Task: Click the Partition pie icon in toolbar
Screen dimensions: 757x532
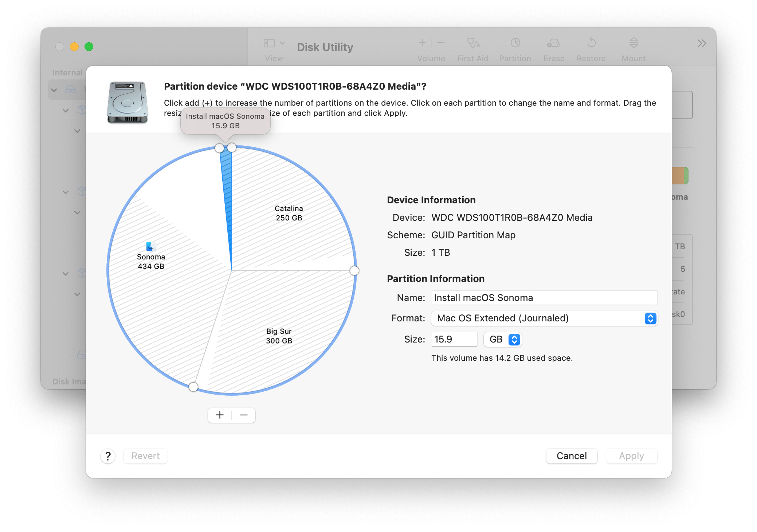Action: click(x=515, y=43)
